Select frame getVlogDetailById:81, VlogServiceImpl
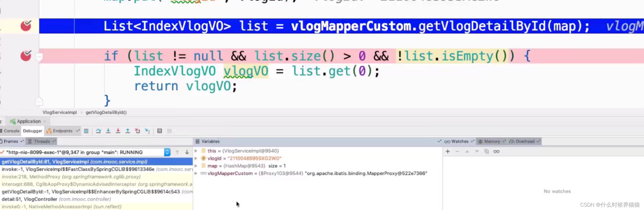The image size is (644, 210). (x=96, y=162)
